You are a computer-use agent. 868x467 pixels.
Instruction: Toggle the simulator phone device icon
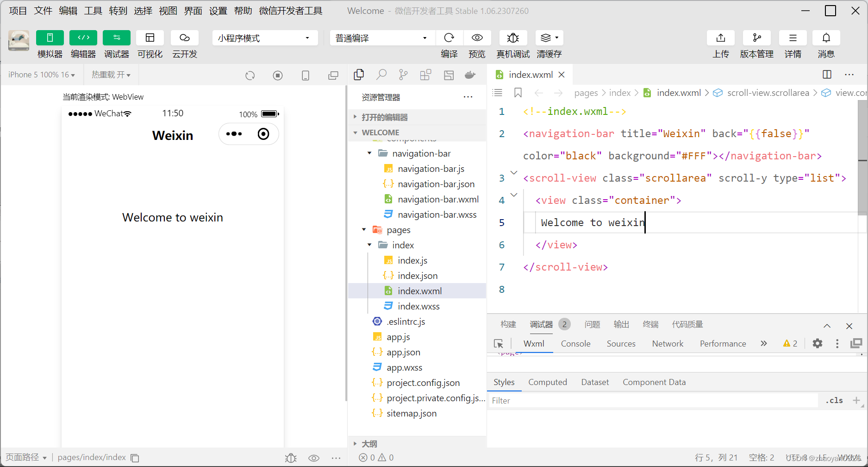(x=306, y=76)
